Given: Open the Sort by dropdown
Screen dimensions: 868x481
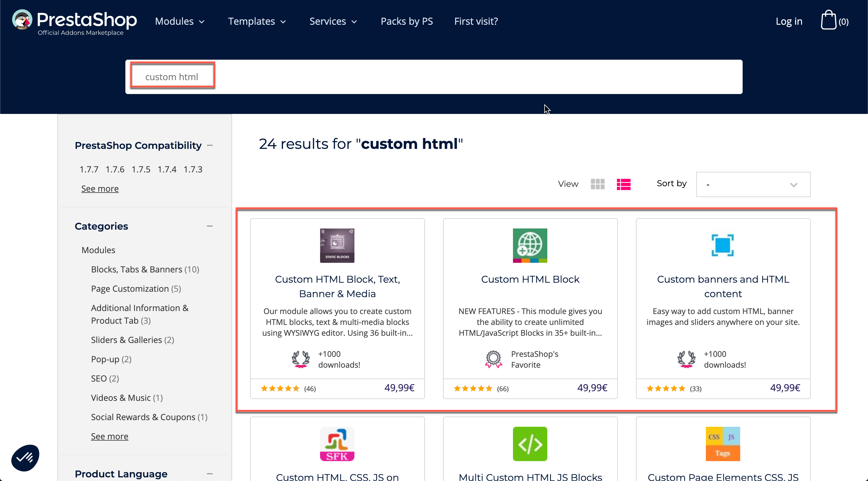Looking at the screenshot, I should [x=753, y=184].
